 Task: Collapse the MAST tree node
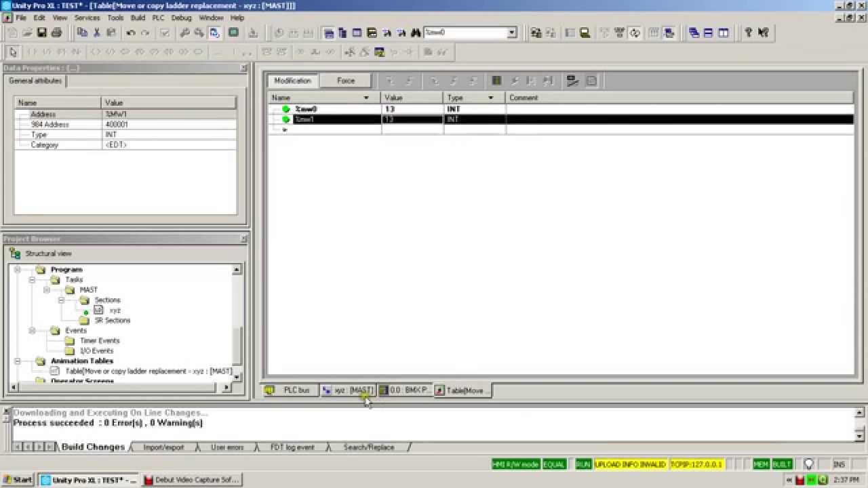point(47,289)
